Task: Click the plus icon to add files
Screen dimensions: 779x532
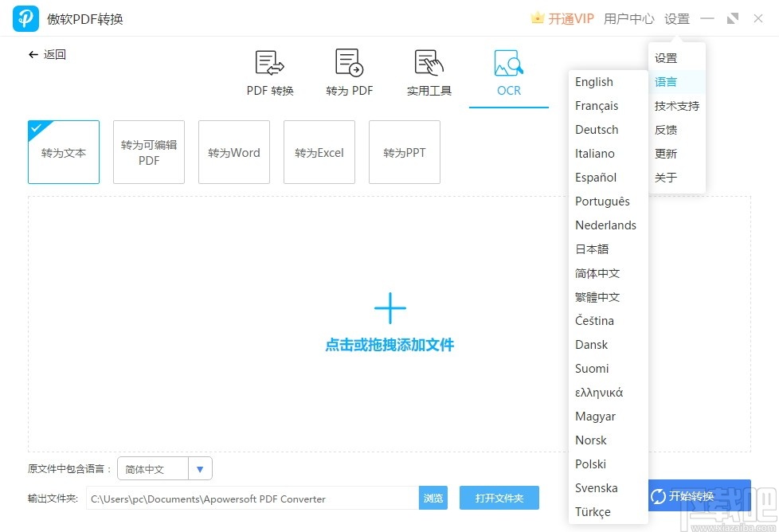Action: click(389, 307)
